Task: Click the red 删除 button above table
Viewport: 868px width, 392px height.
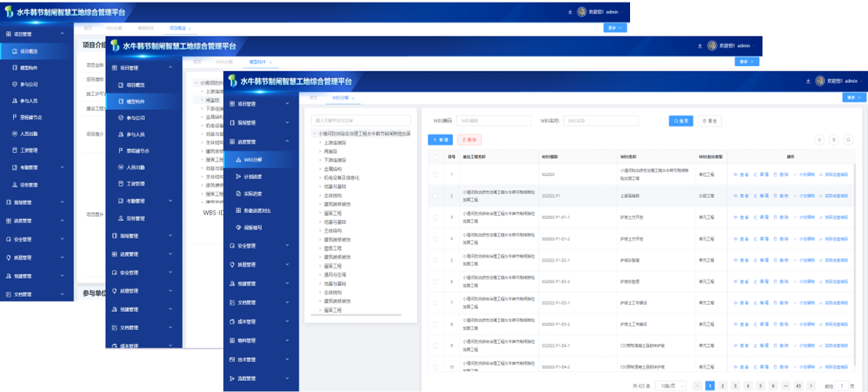Action: 469,140
